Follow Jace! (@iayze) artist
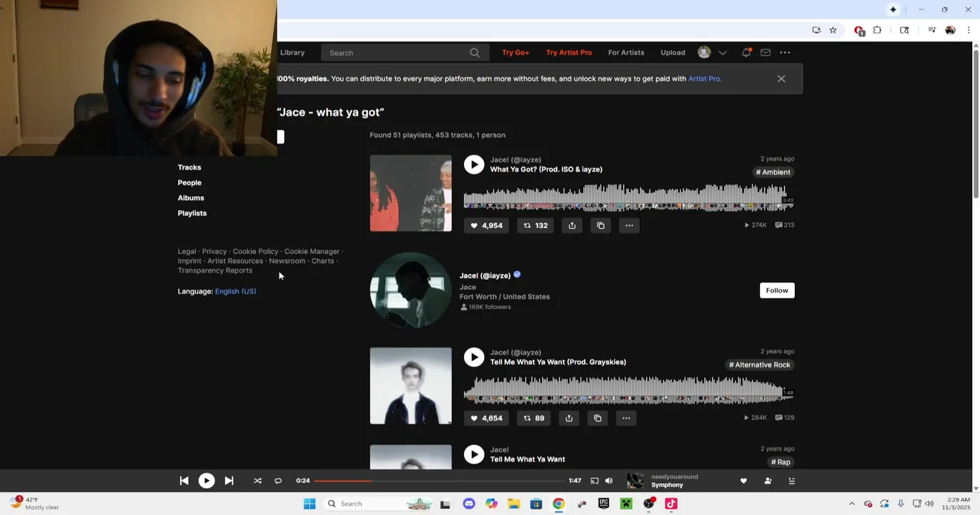The width and height of the screenshot is (980, 515). click(x=777, y=290)
